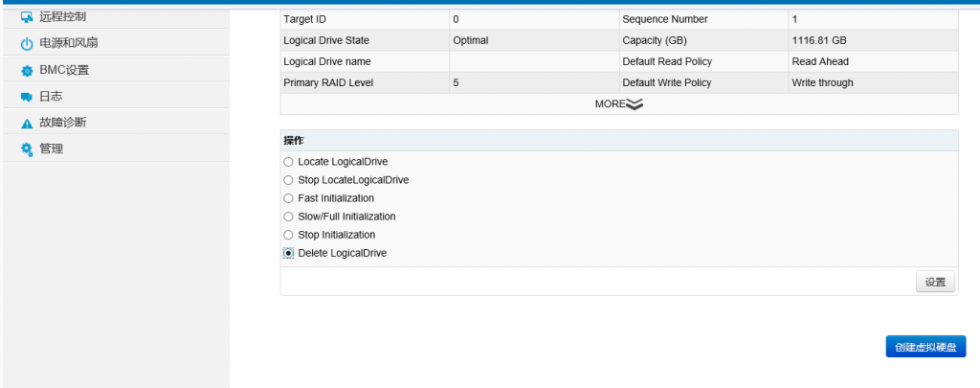Select the Delete LogicalDrive radio button
The image size is (980, 388).
point(289,253)
